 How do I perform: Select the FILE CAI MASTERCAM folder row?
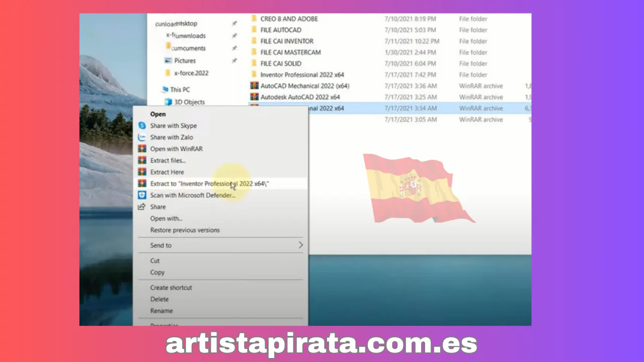pos(290,52)
